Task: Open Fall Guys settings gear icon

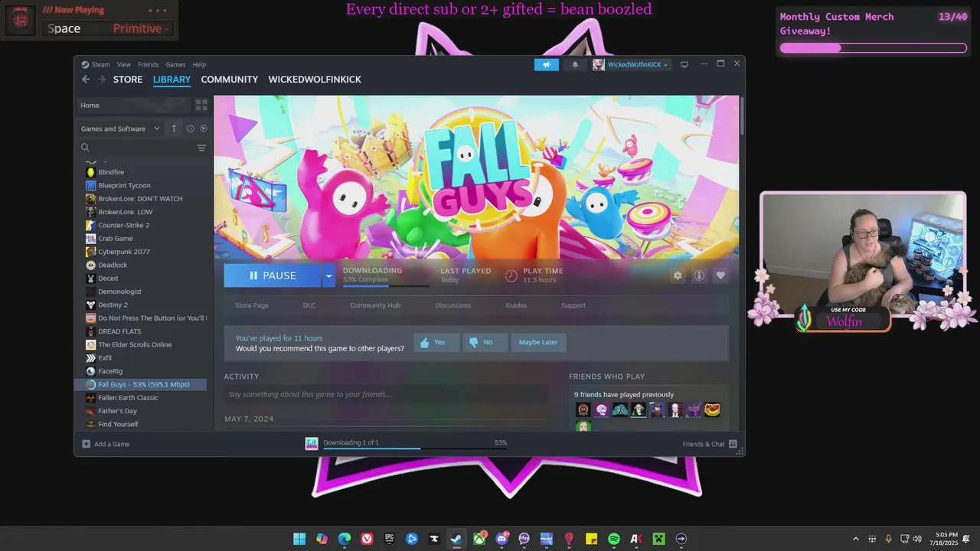Action: click(x=678, y=275)
